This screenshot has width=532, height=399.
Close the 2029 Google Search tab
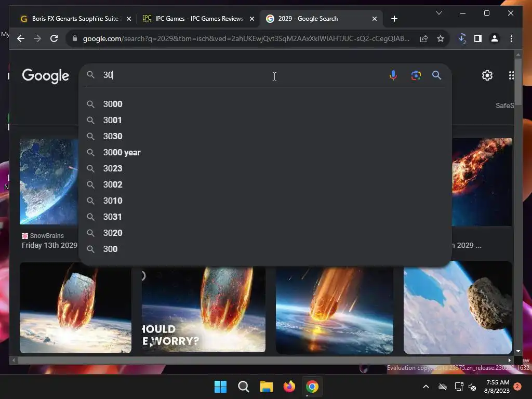point(375,19)
